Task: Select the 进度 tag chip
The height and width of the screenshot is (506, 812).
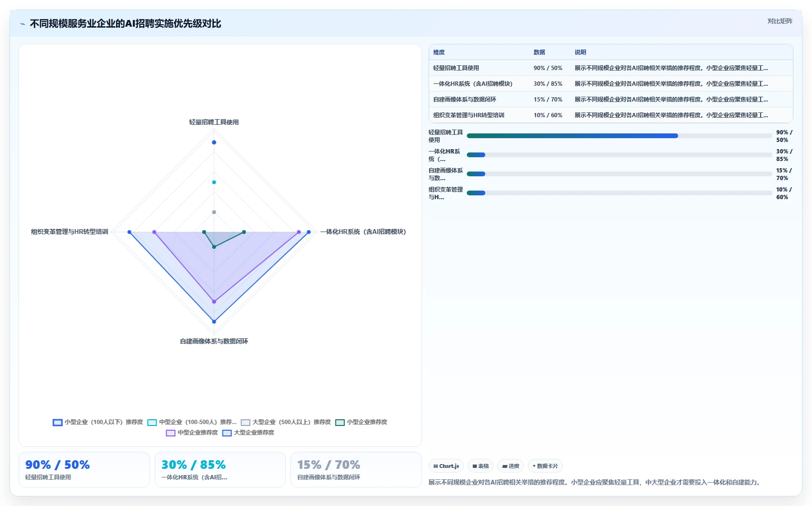Action: coord(511,466)
